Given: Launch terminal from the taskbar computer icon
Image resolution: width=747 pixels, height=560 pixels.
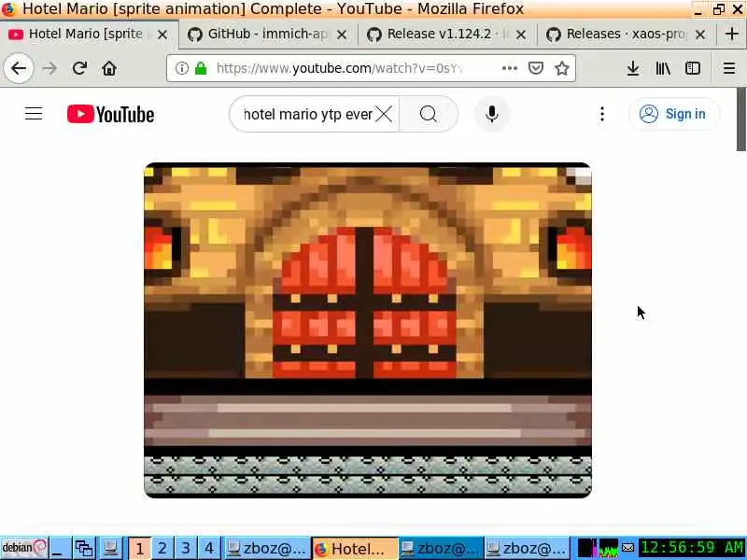Looking at the screenshot, I should click(x=111, y=548).
